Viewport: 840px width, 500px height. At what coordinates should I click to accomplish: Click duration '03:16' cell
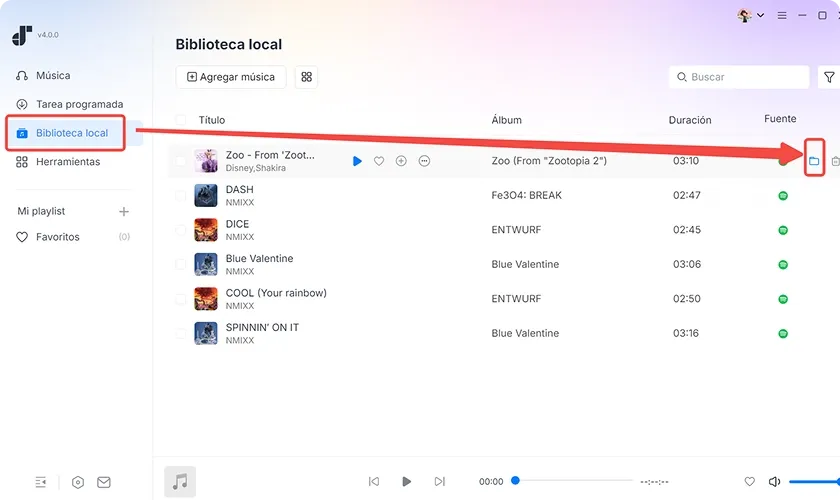pos(686,333)
